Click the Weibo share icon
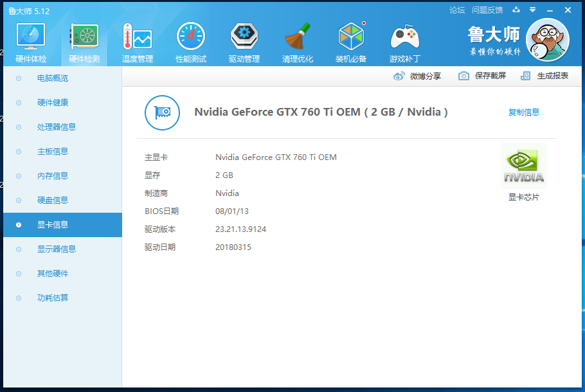The width and height of the screenshot is (585, 392). click(399, 76)
